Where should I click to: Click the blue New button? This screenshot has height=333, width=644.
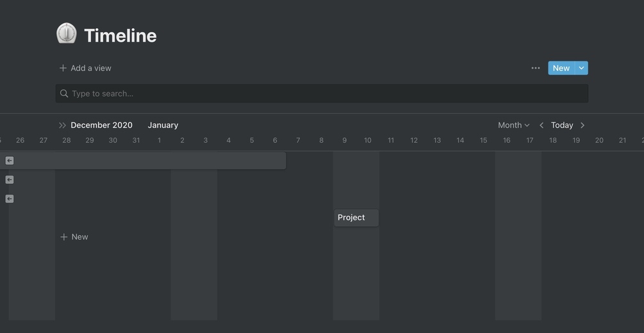click(561, 68)
